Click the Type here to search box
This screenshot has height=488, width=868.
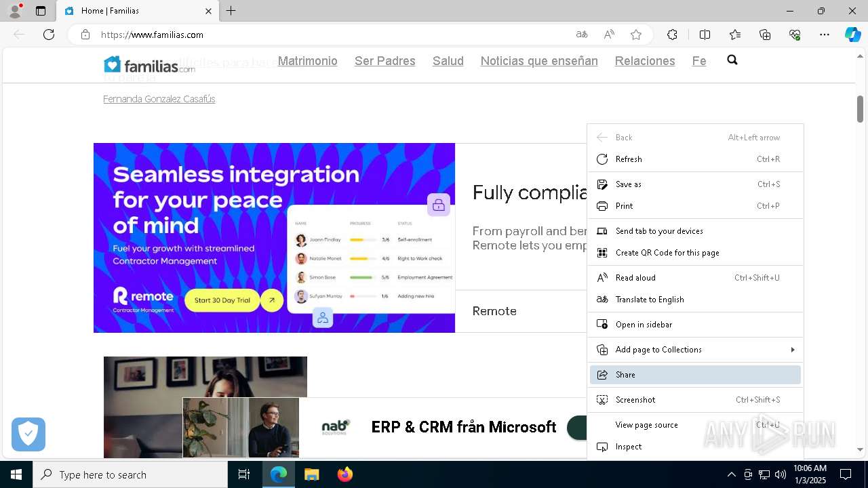point(130,474)
